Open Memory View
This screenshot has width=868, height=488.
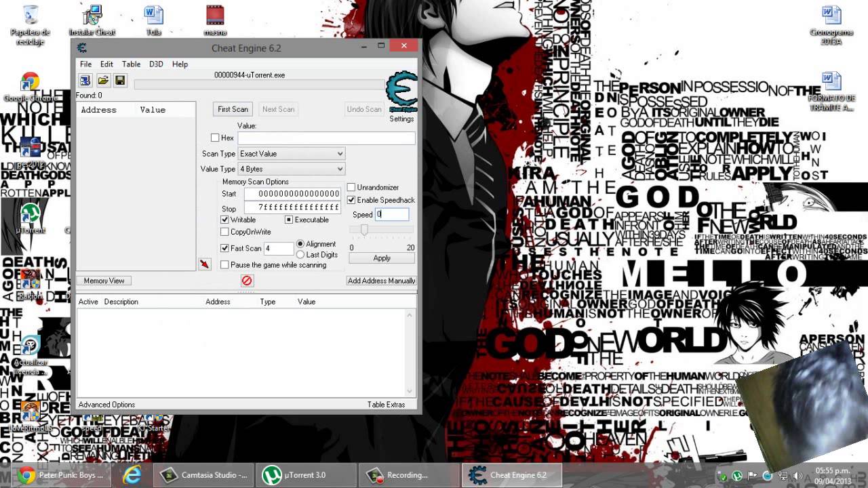(x=104, y=281)
